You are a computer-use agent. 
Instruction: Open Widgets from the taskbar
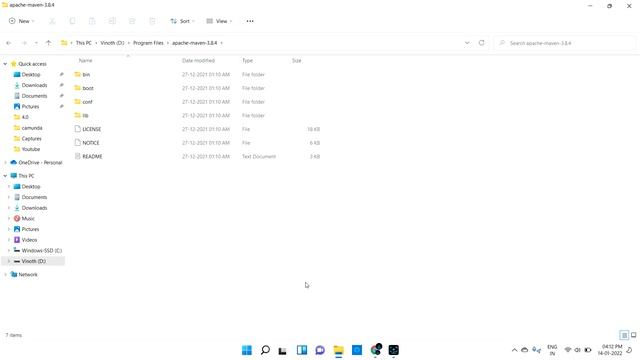(x=302, y=350)
